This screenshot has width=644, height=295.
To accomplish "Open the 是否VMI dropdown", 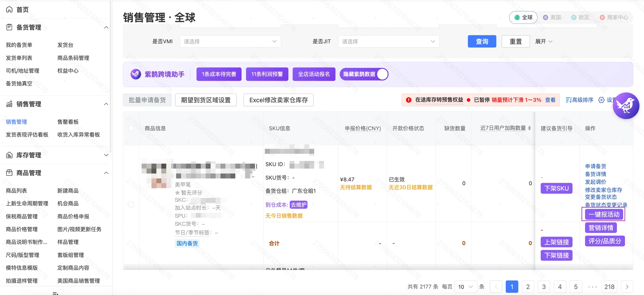I will coord(230,41).
